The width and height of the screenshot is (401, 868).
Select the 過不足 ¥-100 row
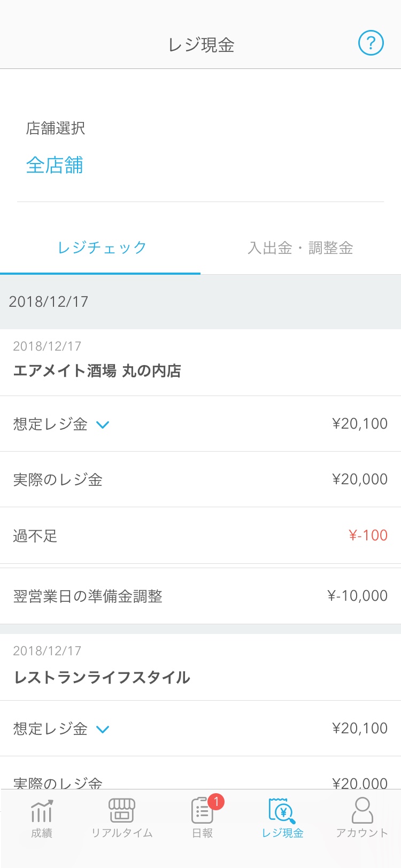(x=200, y=536)
